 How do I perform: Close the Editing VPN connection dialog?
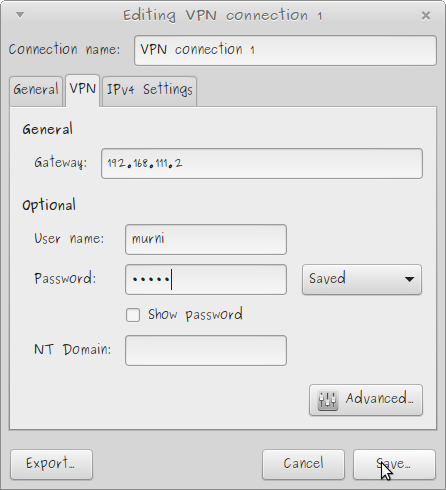click(x=426, y=15)
